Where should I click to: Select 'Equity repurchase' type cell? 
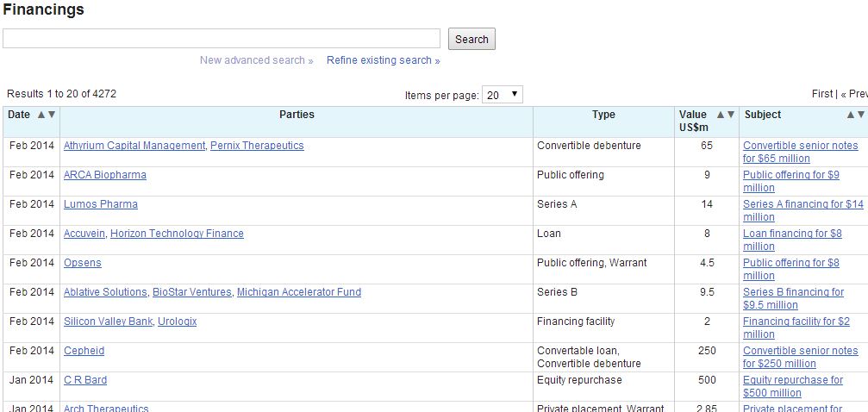[x=579, y=380]
